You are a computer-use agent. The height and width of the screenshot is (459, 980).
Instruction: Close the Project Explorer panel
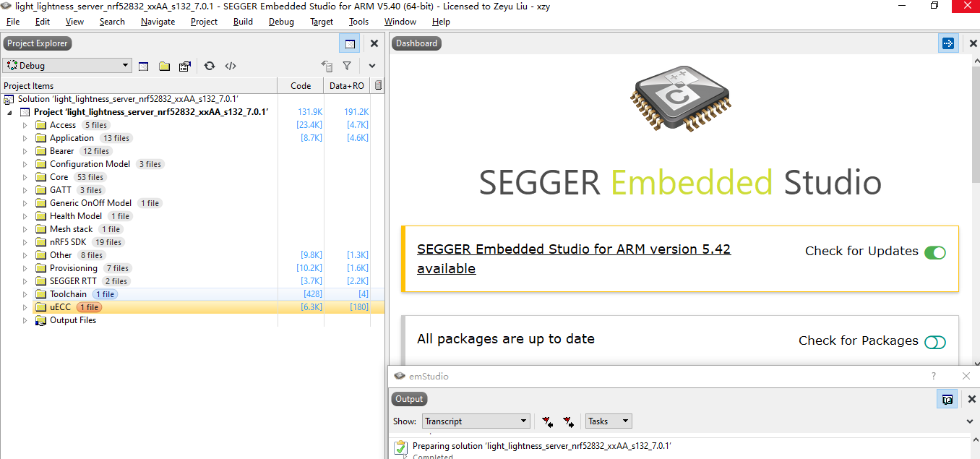(x=374, y=43)
